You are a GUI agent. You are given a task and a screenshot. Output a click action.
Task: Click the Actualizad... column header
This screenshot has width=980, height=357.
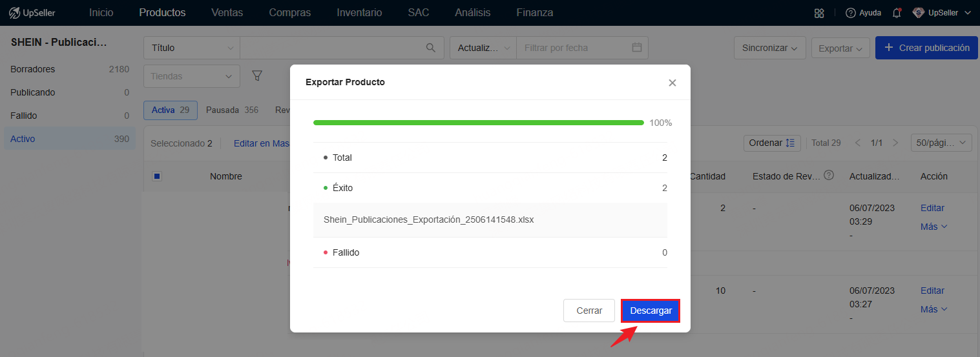click(875, 176)
